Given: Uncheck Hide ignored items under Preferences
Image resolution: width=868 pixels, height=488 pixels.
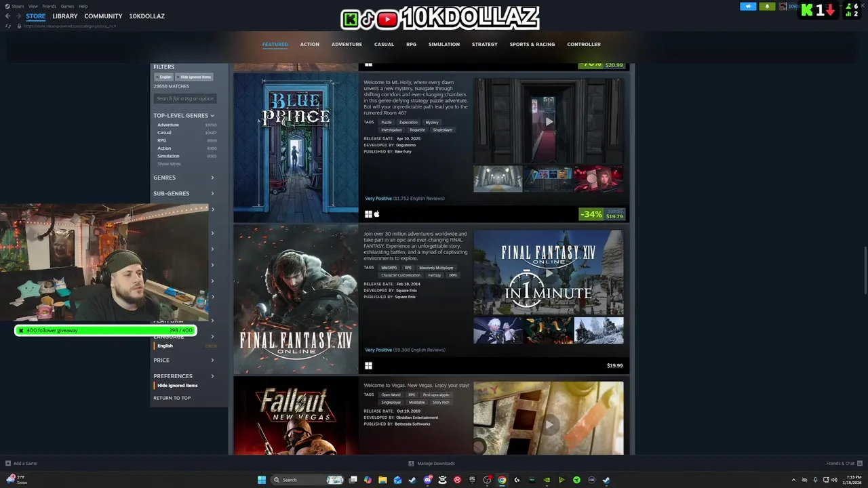Looking at the screenshot, I should click(x=177, y=385).
